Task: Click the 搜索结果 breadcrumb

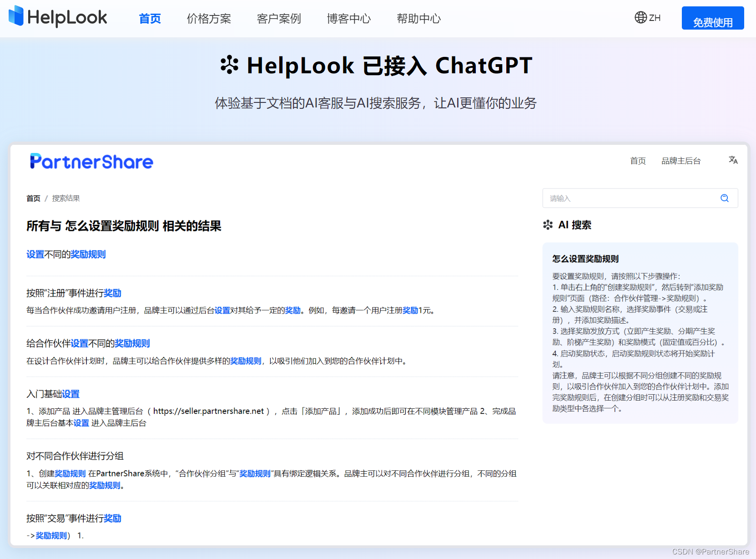Action: pyautogui.click(x=66, y=198)
